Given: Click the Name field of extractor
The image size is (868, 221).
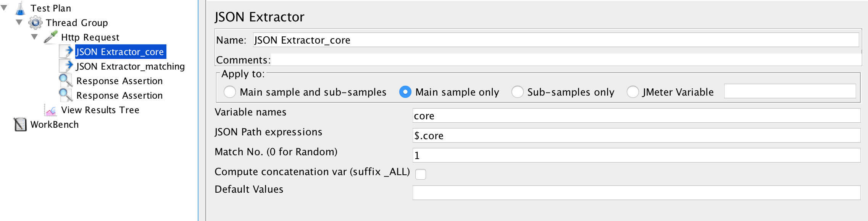Looking at the screenshot, I should 555,40.
